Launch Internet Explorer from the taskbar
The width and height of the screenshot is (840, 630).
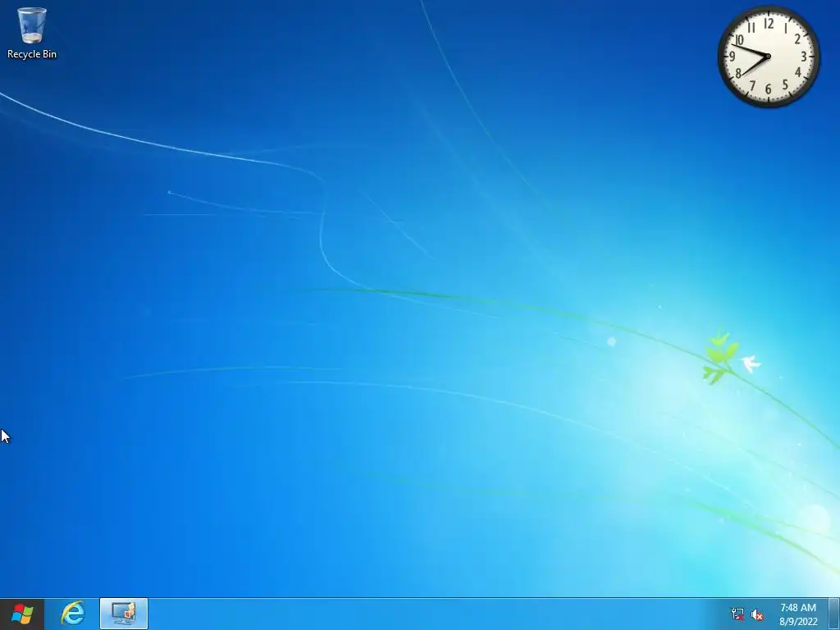coord(73,614)
